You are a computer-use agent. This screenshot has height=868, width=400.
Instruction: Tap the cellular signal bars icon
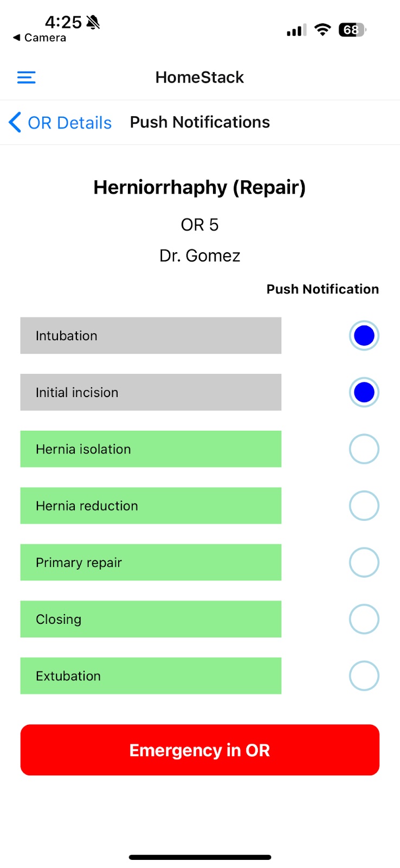[x=296, y=30]
